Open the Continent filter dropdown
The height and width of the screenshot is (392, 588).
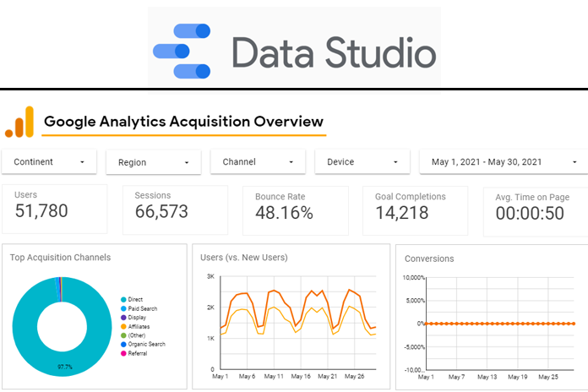tap(49, 162)
